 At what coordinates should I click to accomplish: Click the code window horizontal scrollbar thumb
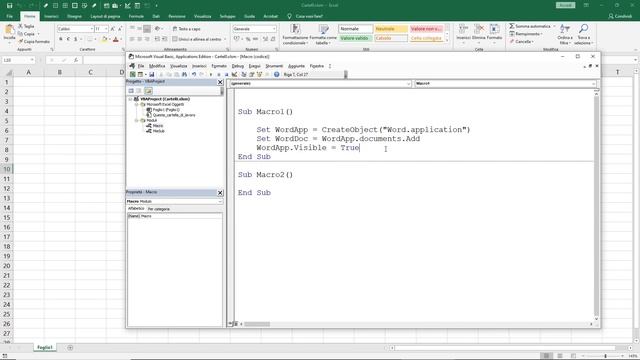(x=257, y=324)
